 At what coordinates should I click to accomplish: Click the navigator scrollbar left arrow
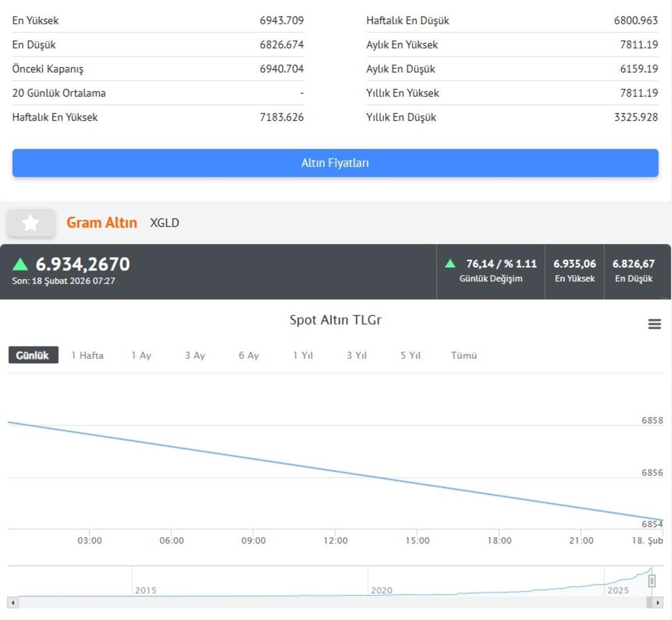pos(13,603)
